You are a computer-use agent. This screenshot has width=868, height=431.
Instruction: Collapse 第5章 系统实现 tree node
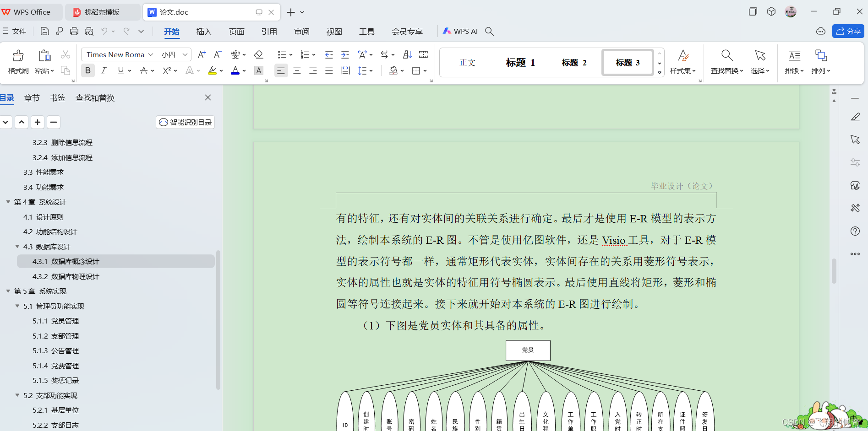8,291
